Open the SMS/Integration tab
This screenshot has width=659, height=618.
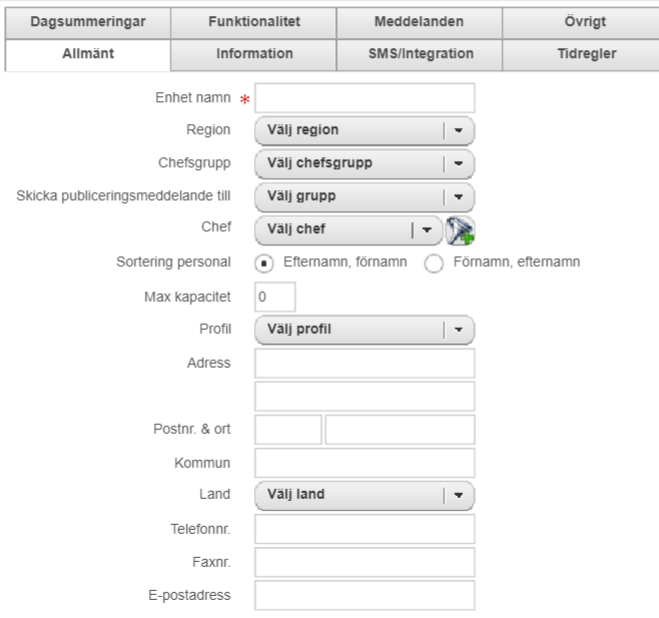coord(418,54)
